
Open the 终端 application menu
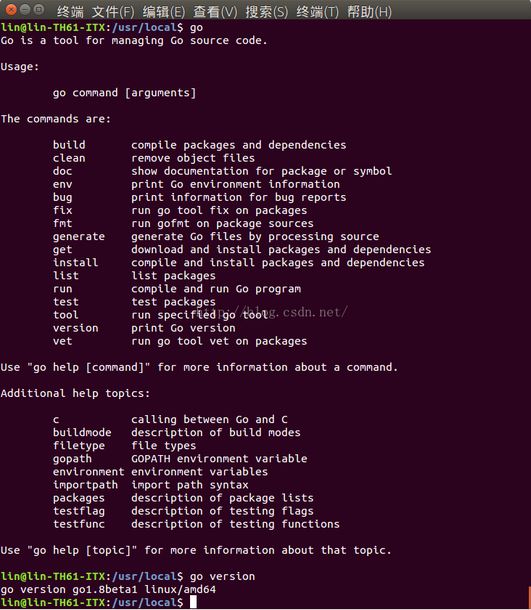pos(70,12)
